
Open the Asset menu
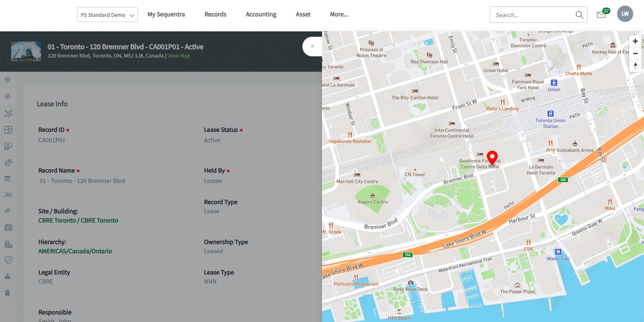point(303,14)
